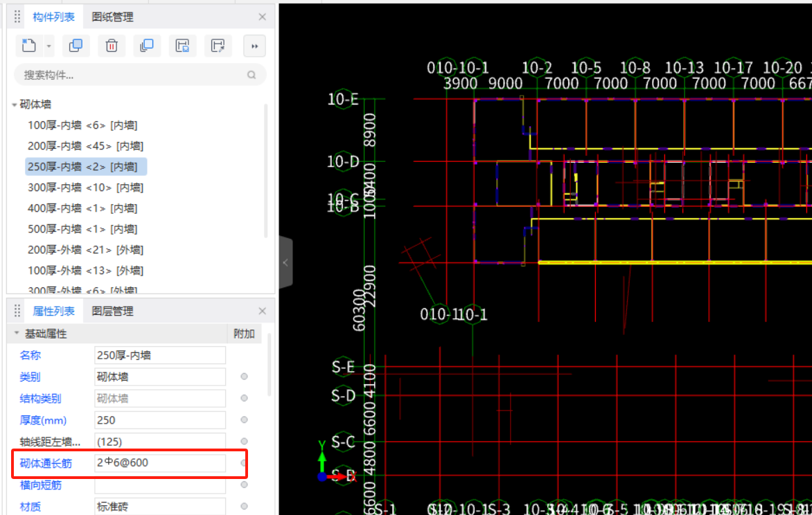The width and height of the screenshot is (812, 515).
Task: Click the empty 横向短筋 value field
Action: point(160,485)
